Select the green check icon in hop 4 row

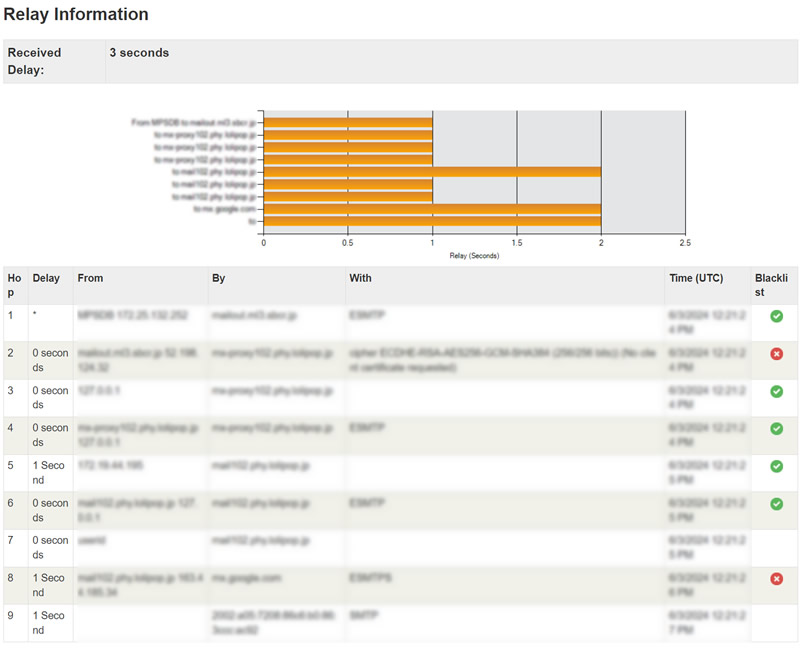coord(776,428)
